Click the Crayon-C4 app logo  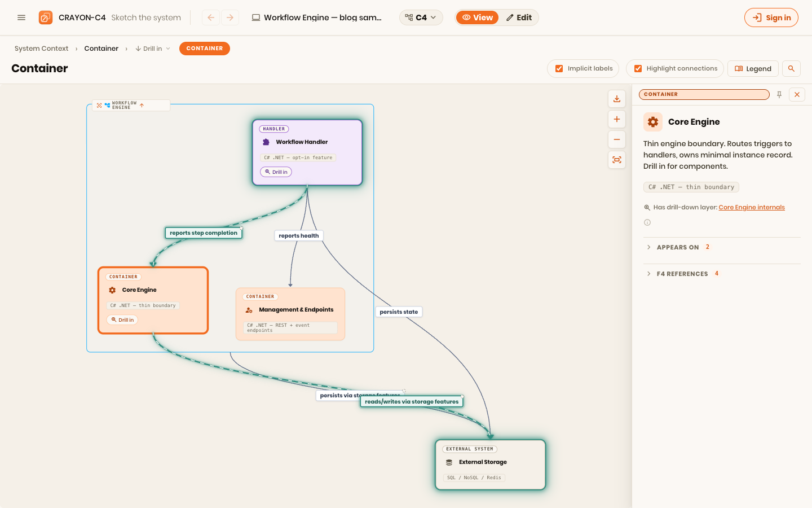pos(46,17)
